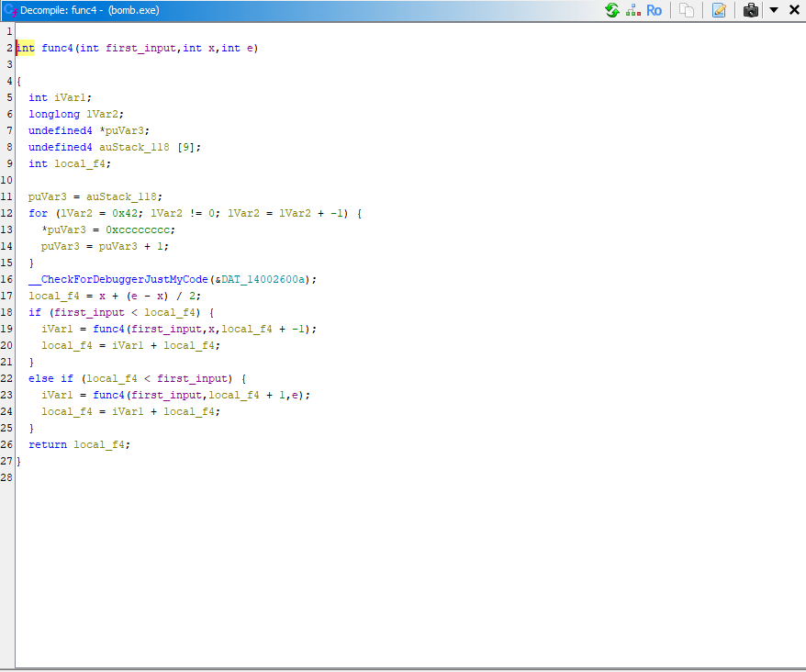Open the AST control flow graph icon
Image resolution: width=806 pixels, height=672 pixels.
point(633,10)
